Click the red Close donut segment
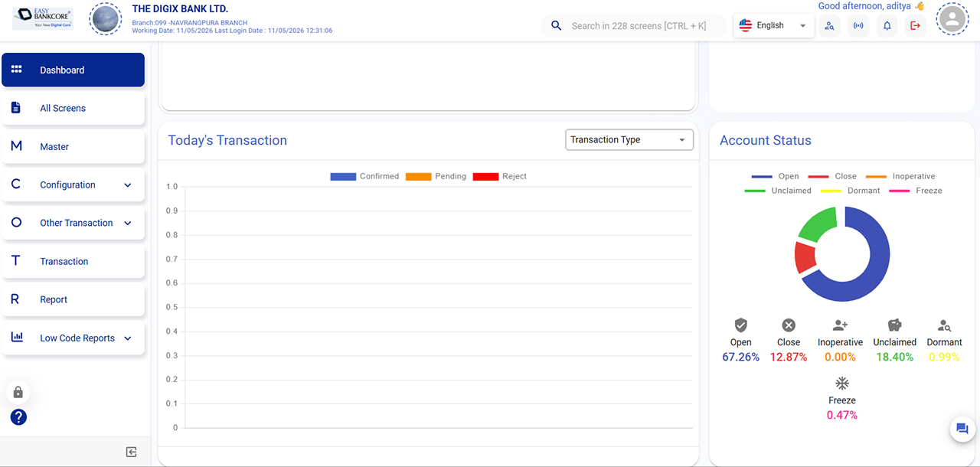This screenshot has height=467, width=980. coord(804,257)
